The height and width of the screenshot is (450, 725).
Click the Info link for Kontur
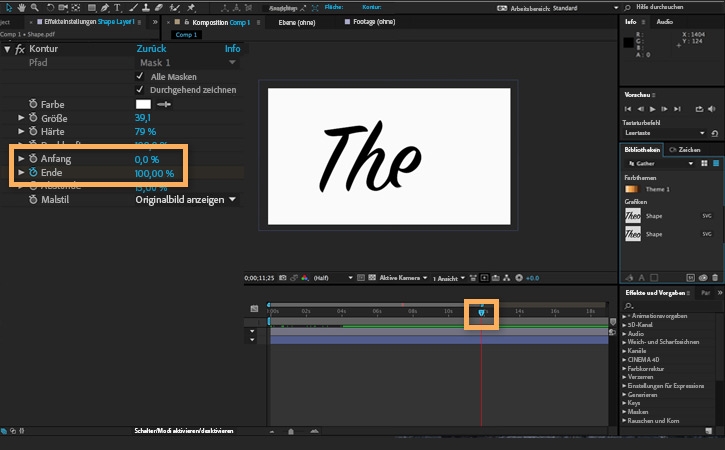click(233, 49)
